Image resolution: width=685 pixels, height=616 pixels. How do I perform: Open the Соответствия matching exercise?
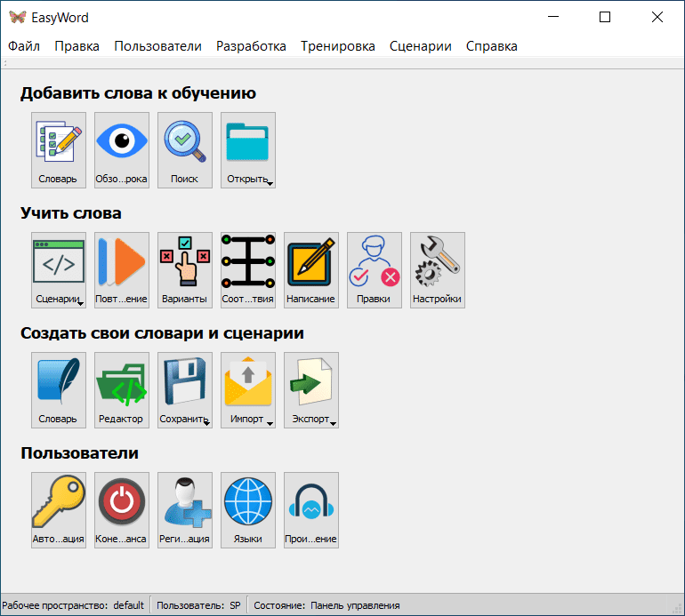coord(248,270)
